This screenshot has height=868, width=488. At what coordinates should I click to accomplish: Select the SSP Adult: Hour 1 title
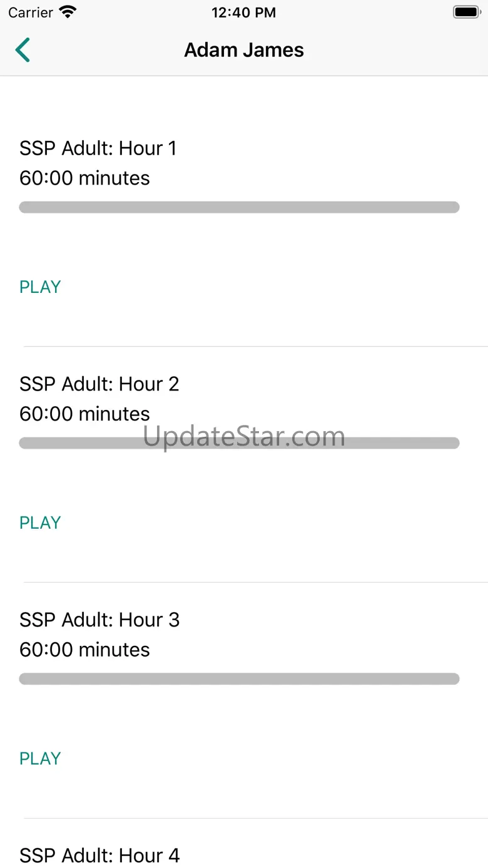(x=98, y=148)
